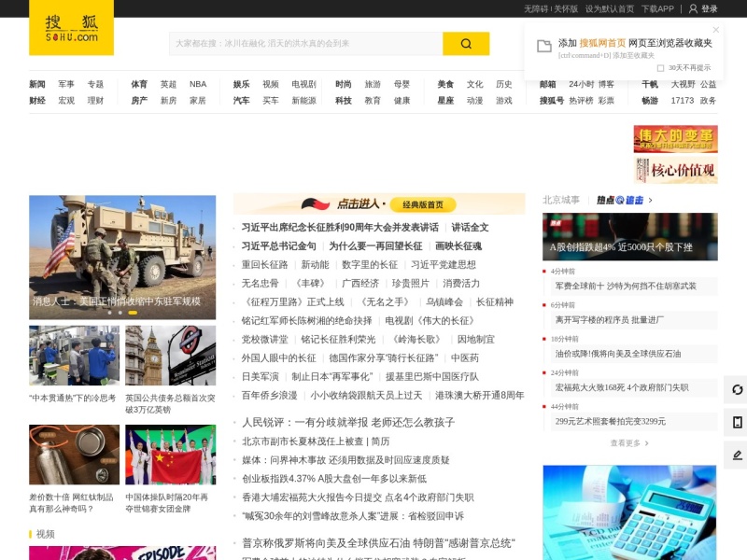Open 创业板指跌4.37% headline
The height and width of the screenshot is (560, 747).
coord(334,479)
